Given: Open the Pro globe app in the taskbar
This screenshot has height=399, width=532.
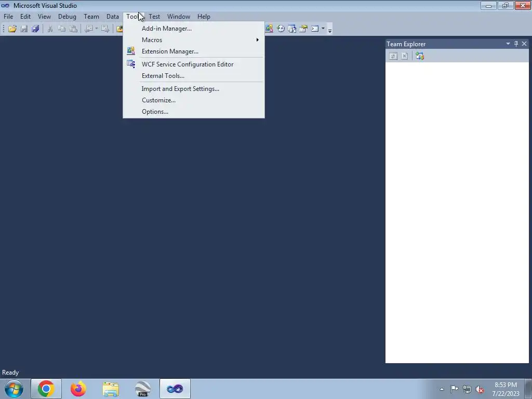Looking at the screenshot, I should coord(143,389).
